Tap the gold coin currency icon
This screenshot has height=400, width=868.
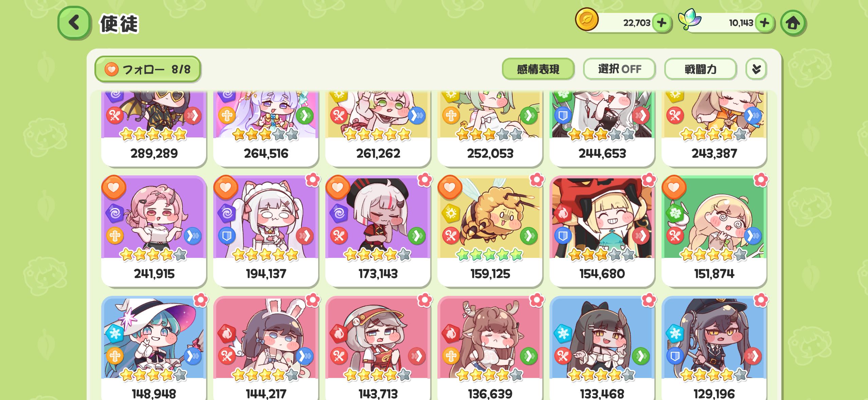click(586, 20)
